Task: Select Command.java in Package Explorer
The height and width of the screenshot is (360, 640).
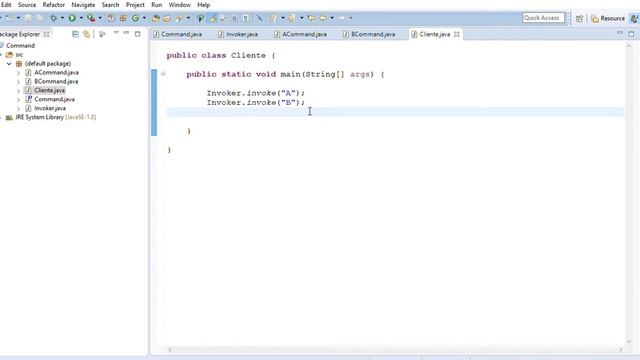Action: (x=54, y=100)
